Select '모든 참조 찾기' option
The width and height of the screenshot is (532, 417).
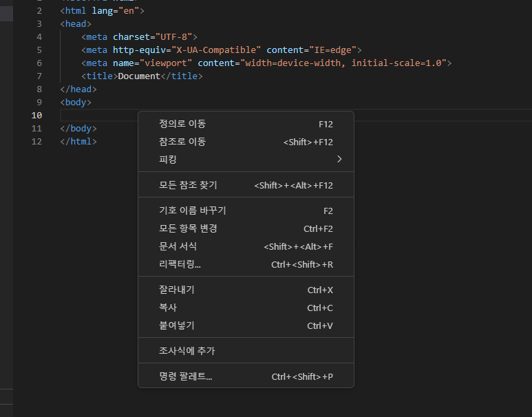(x=246, y=185)
